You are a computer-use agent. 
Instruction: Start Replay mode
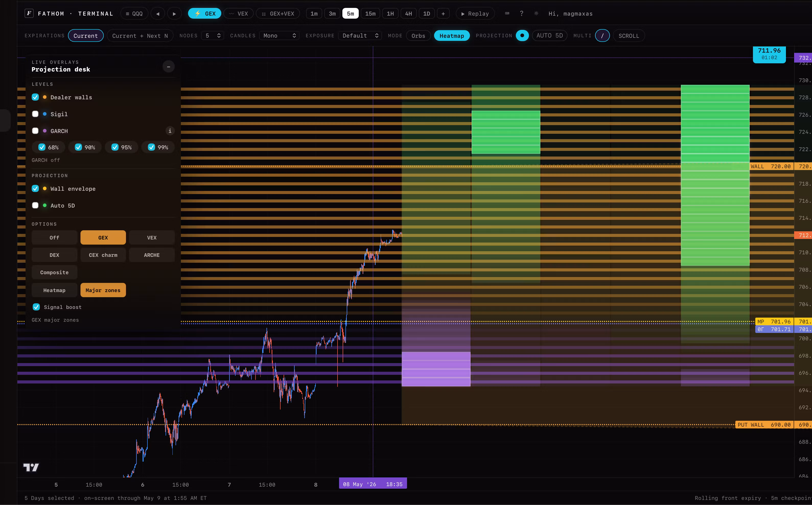[475, 14]
